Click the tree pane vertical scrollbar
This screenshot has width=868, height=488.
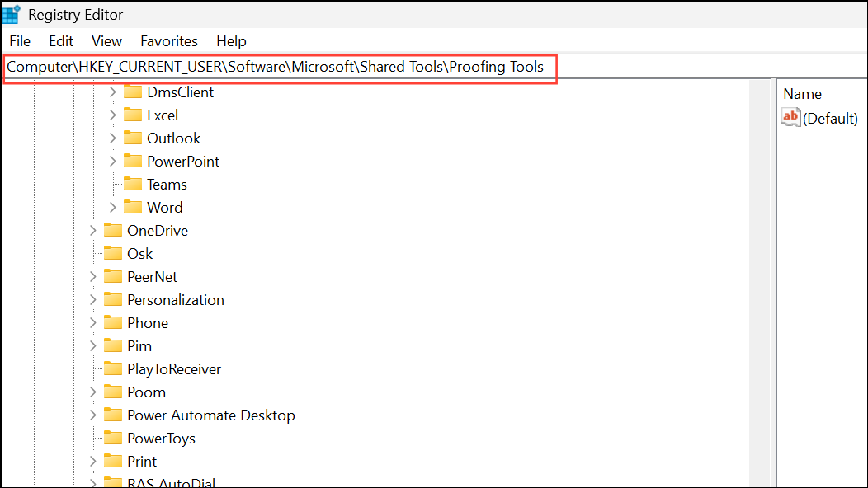point(759,284)
